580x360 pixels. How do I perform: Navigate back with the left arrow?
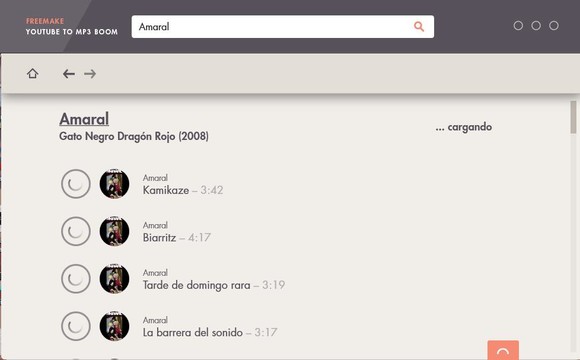click(x=69, y=74)
